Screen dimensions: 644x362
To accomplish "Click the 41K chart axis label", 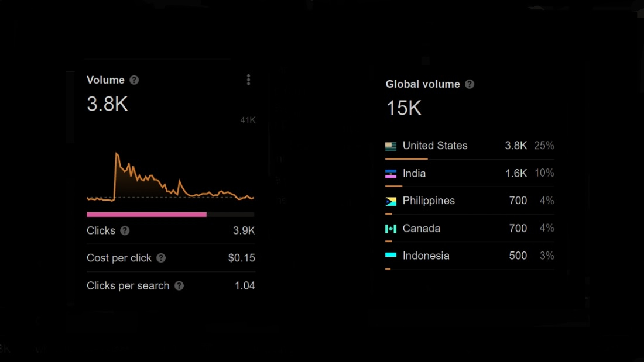I will pyautogui.click(x=248, y=120).
